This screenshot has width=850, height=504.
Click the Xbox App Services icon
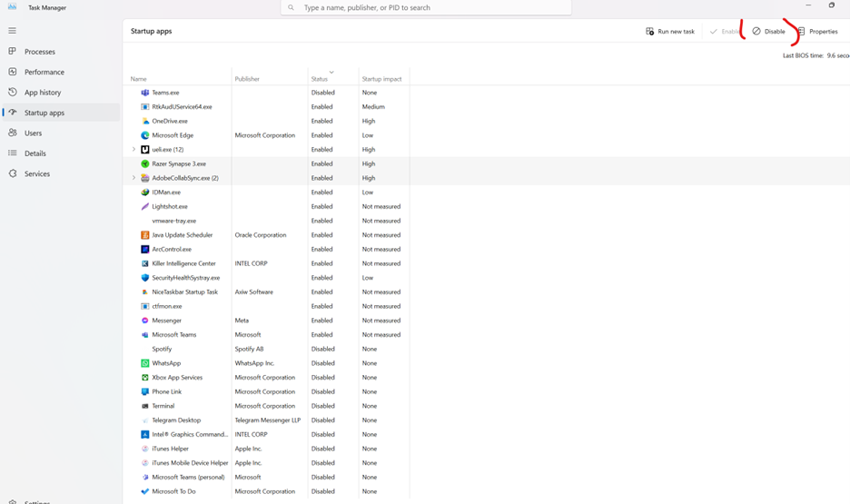pos(145,378)
